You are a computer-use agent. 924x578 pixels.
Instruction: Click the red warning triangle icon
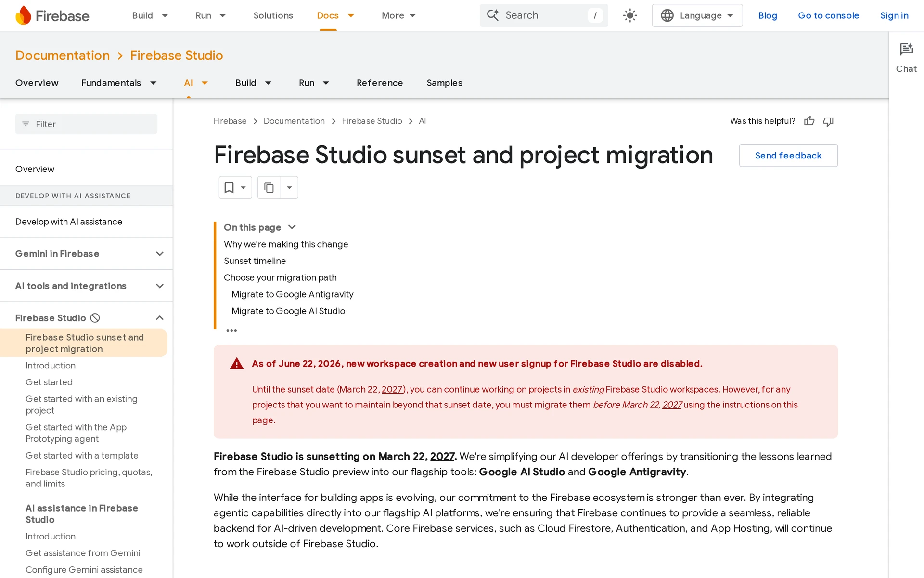pos(237,364)
